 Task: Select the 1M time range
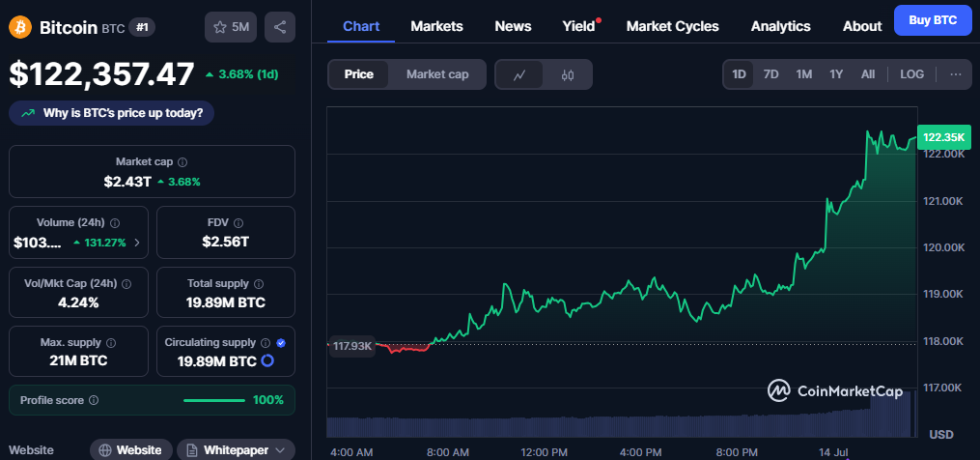click(x=803, y=74)
